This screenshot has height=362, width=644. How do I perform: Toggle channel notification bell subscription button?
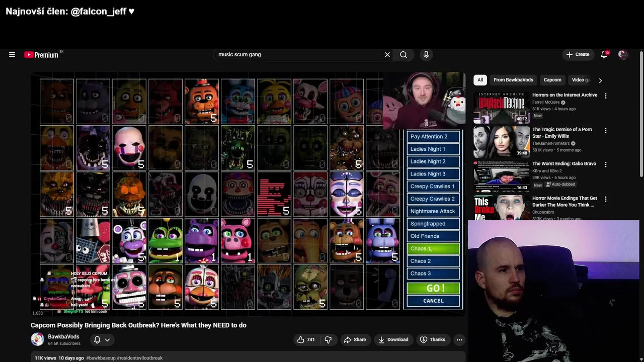click(x=102, y=340)
